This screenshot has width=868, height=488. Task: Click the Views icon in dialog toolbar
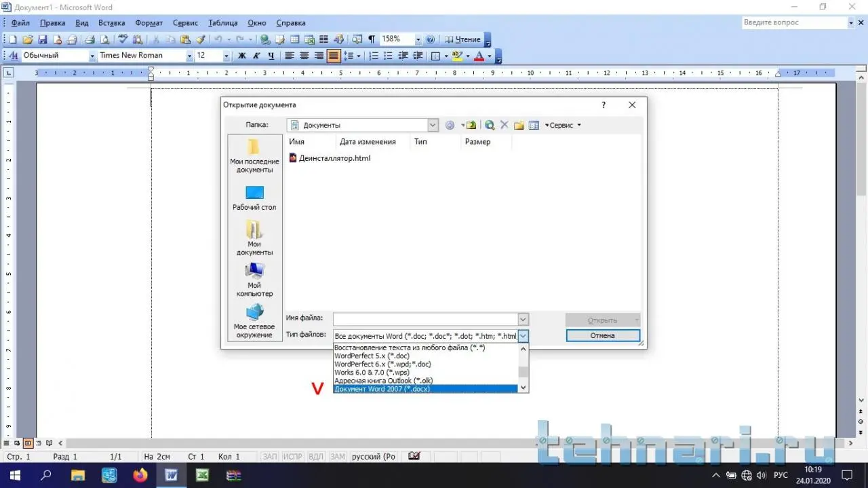coord(534,125)
